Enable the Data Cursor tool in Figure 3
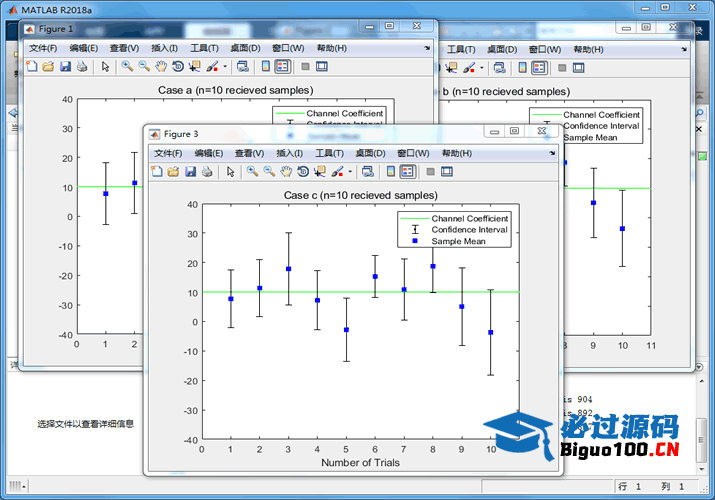This screenshot has height=500, width=715. click(x=320, y=172)
